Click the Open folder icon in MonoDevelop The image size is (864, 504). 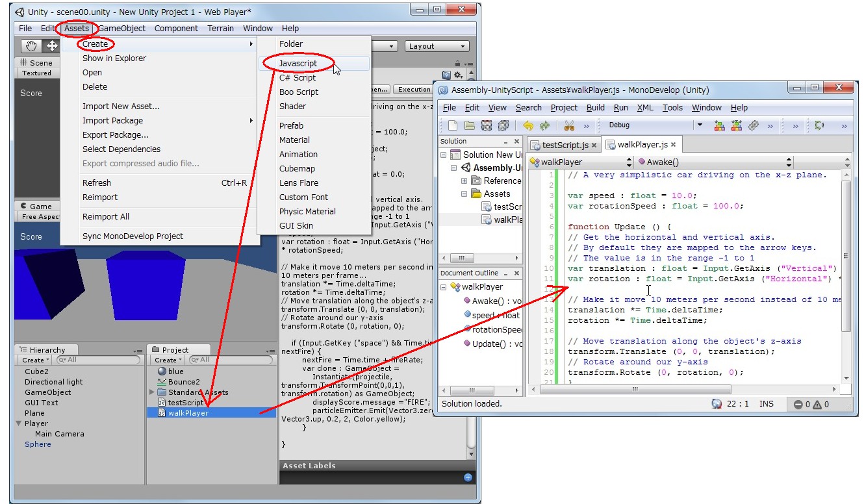(469, 125)
